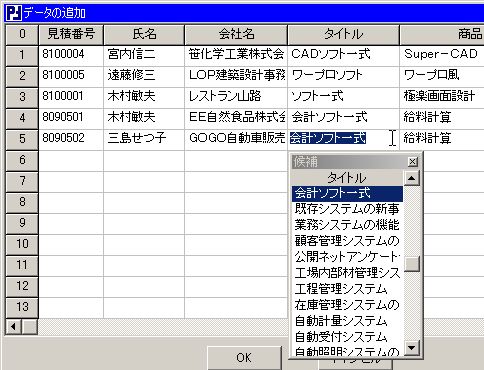Select row header 10
484x370 pixels.
click(x=22, y=244)
